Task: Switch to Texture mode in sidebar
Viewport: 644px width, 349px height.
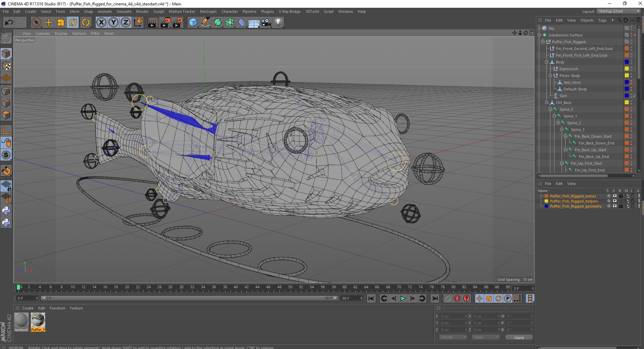Action: [6, 66]
